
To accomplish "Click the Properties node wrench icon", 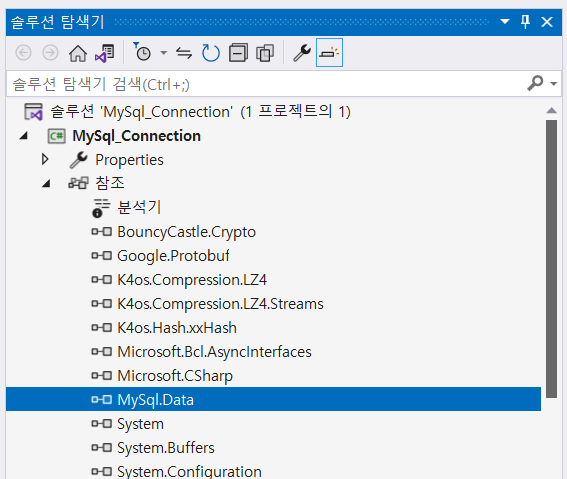I will coord(78,160).
